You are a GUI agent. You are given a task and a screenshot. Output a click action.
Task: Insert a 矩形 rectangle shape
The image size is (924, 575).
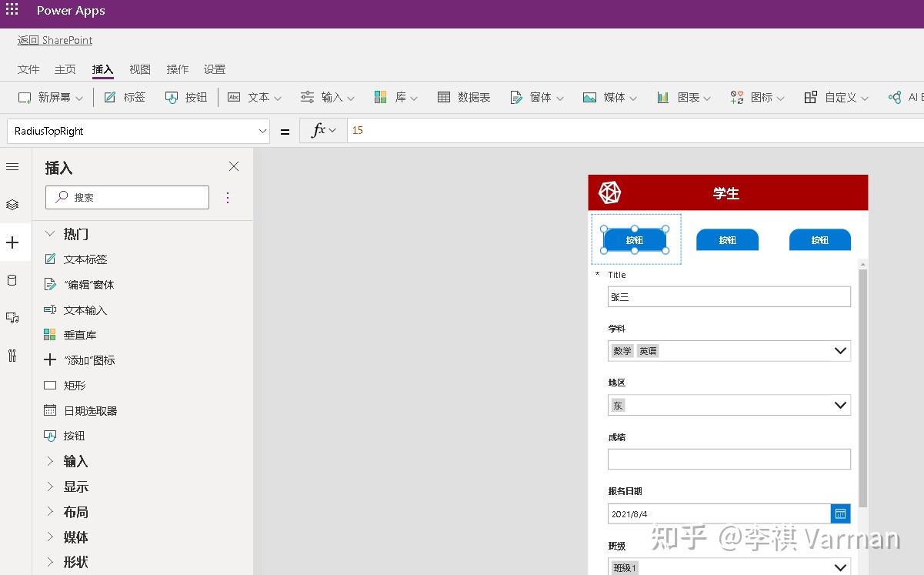tap(75, 385)
